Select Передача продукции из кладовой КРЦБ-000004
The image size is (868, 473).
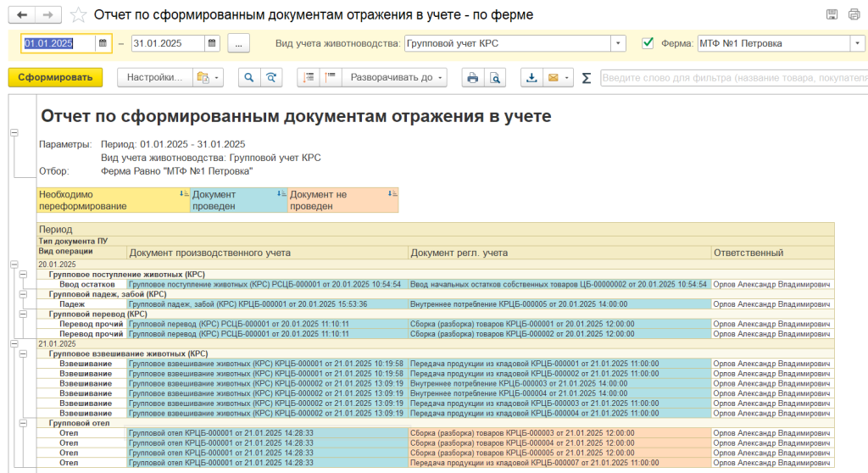559,413
